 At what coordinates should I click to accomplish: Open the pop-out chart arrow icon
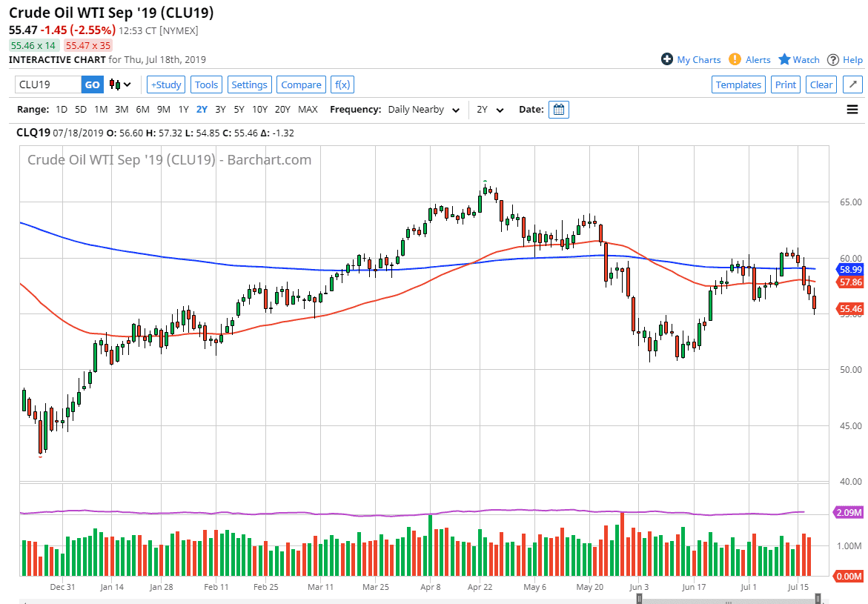coord(852,84)
